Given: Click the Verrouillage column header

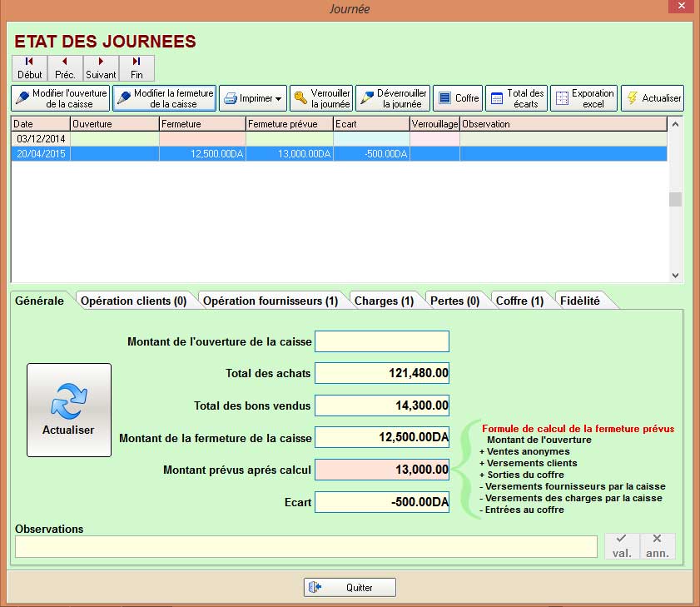Looking at the screenshot, I should pos(434,124).
